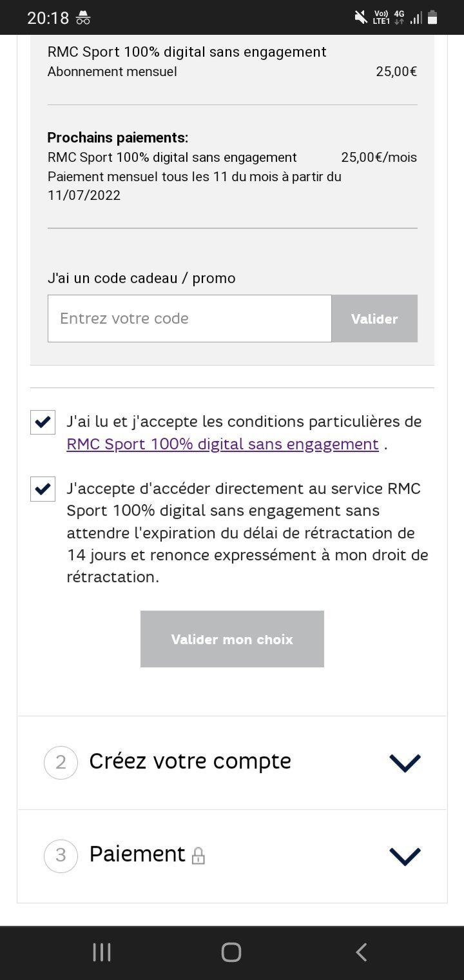Screen dimensions: 464x980
Task: Click the padlock icon next to Paiement
Action: pyautogui.click(x=198, y=856)
